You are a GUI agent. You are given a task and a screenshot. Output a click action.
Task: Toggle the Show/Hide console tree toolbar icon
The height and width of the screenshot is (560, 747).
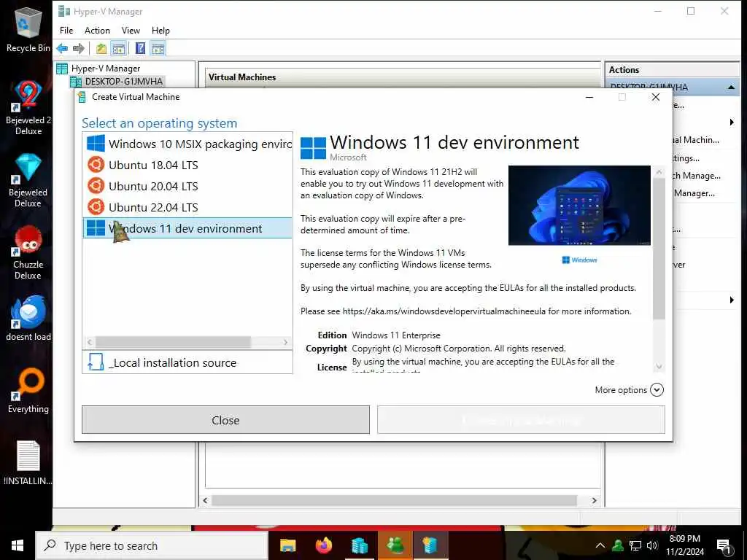coord(119,48)
